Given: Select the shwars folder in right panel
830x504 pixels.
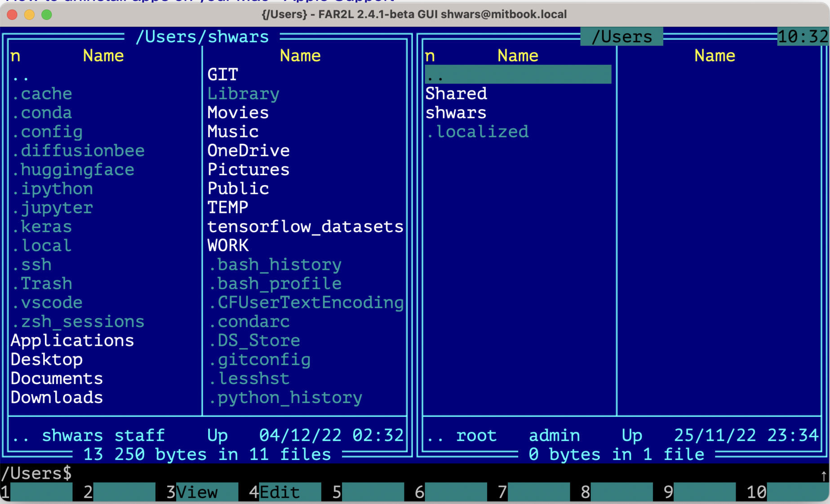Looking at the screenshot, I should [x=456, y=113].
